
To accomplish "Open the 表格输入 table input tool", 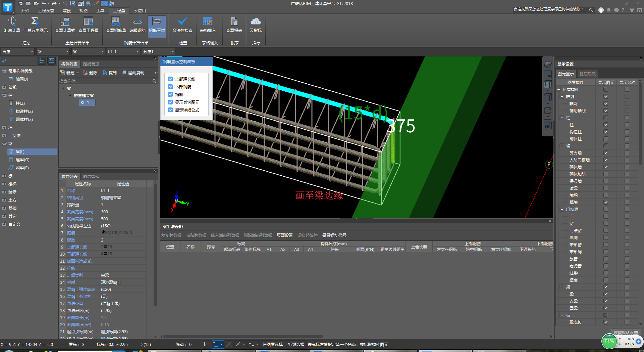I will coord(208,25).
